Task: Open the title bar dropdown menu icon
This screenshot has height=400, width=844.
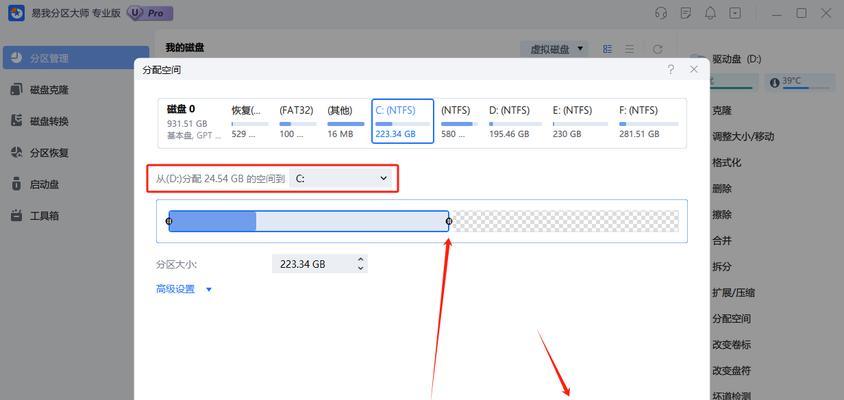Action: click(x=735, y=13)
